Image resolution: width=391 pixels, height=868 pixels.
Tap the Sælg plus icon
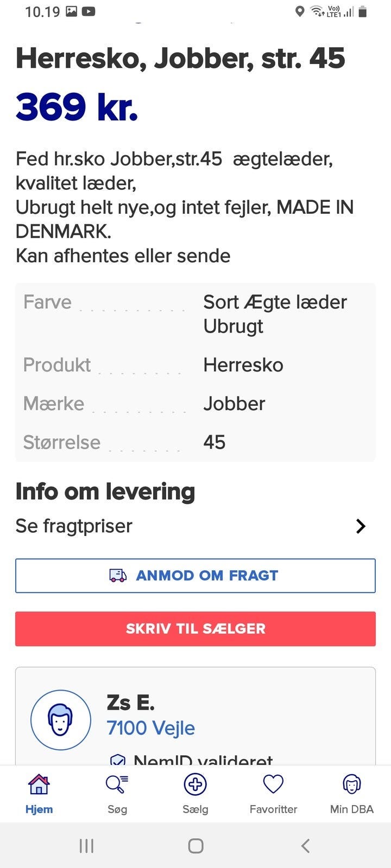(195, 784)
